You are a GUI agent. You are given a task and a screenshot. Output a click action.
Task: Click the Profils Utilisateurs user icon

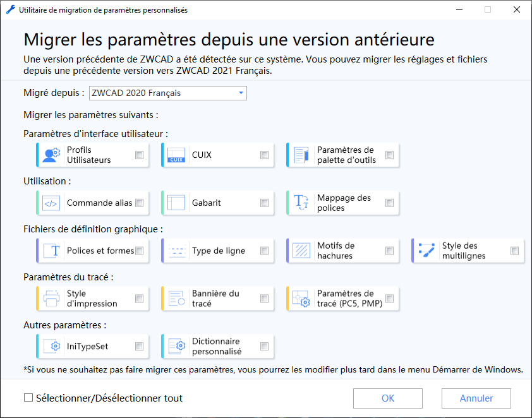point(51,155)
